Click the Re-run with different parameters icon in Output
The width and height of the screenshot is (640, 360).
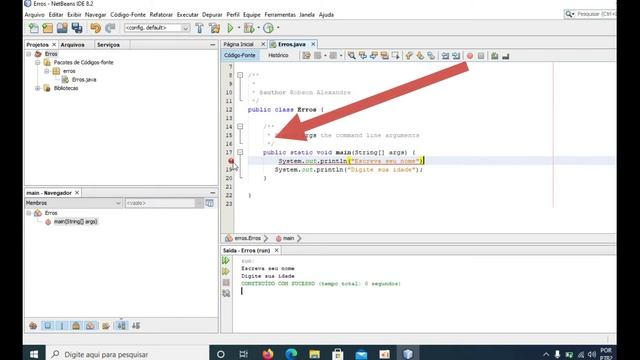[226, 271]
